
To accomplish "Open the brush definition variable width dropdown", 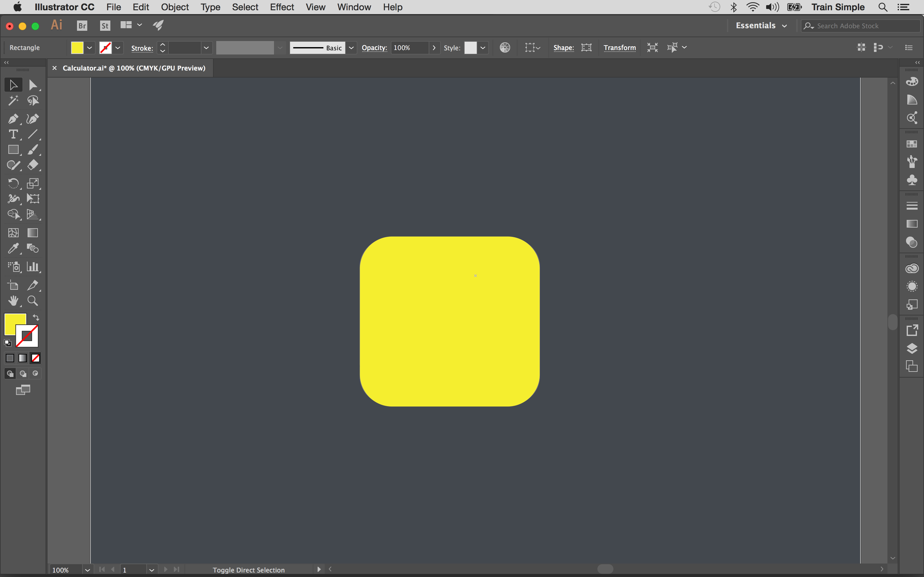I will pos(281,47).
